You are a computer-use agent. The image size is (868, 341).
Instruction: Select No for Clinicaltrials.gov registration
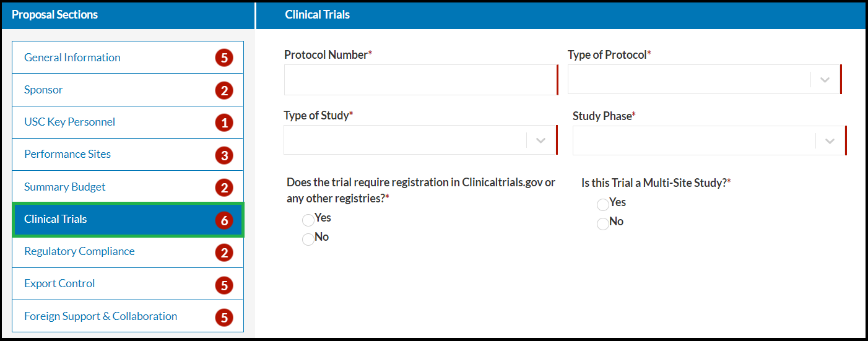pyautogui.click(x=308, y=239)
